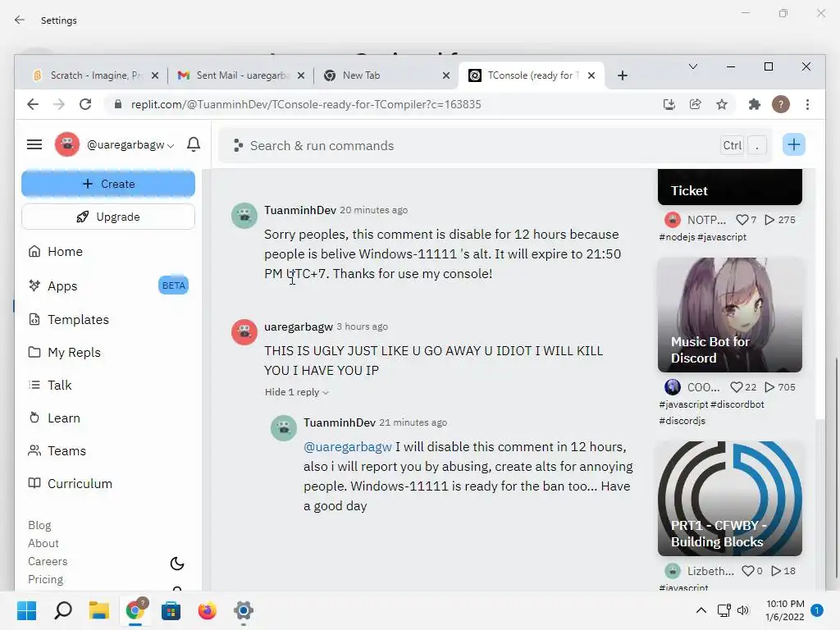840x630 pixels.
Task: Go back in the Chrome toolbar
Action: [33, 104]
